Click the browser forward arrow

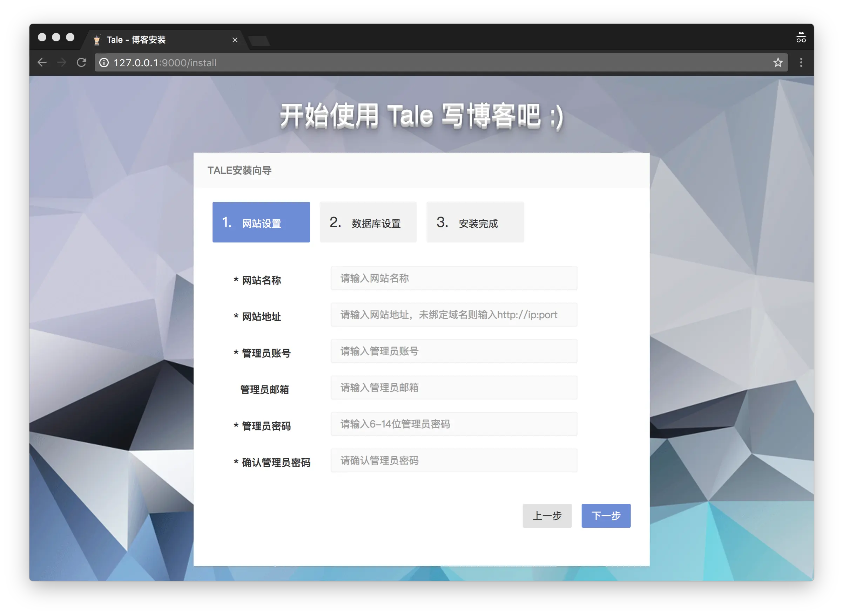62,63
